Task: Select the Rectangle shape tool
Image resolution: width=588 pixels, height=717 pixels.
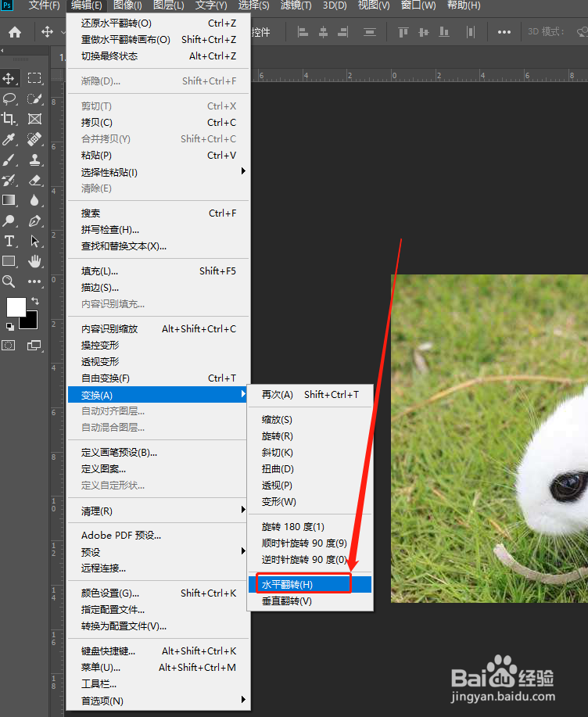Action: click(x=9, y=261)
